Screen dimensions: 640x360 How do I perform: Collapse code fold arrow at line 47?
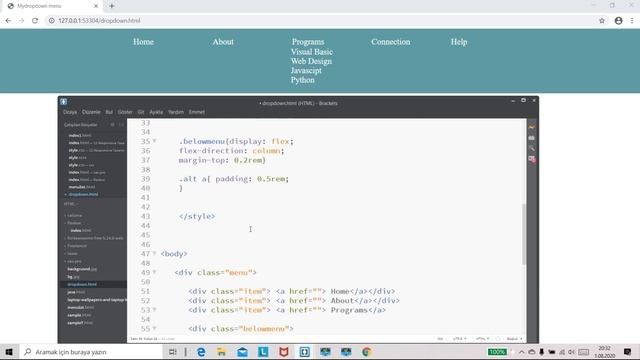tap(154, 253)
